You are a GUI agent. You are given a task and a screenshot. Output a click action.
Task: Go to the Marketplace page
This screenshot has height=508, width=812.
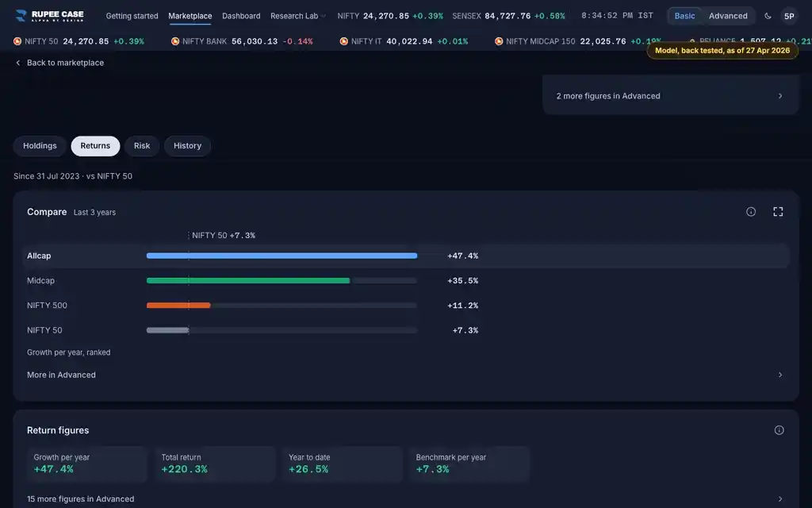point(190,16)
